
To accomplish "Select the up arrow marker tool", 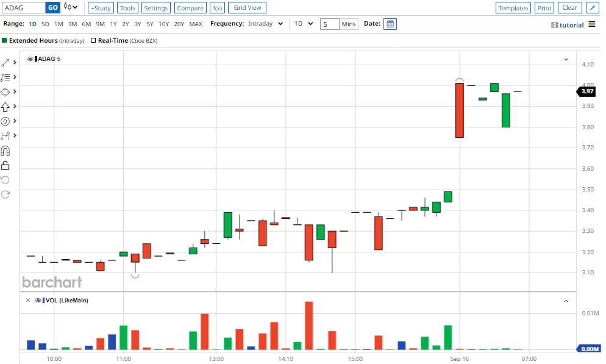I will click(5, 107).
